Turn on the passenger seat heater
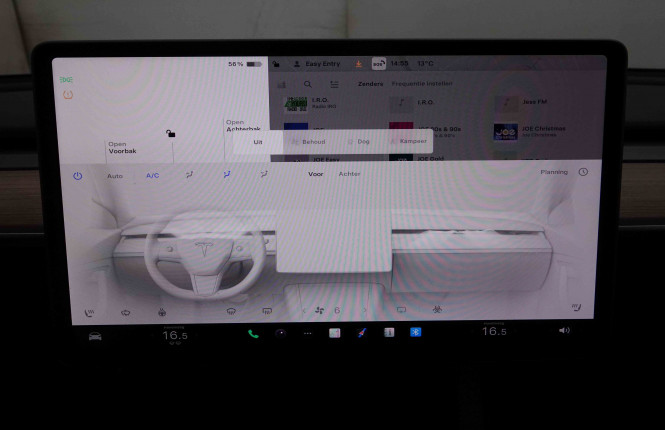The height and width of the screenshot is (430, 665). point(576,308)
